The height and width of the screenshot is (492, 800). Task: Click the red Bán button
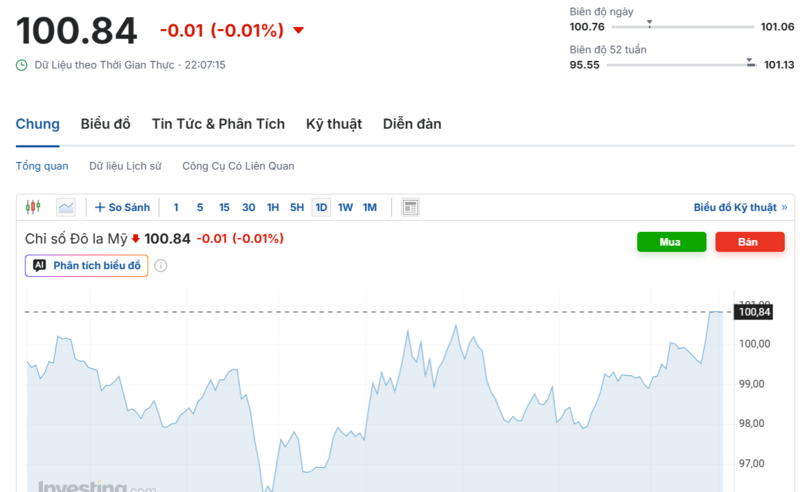click(750, 242)
